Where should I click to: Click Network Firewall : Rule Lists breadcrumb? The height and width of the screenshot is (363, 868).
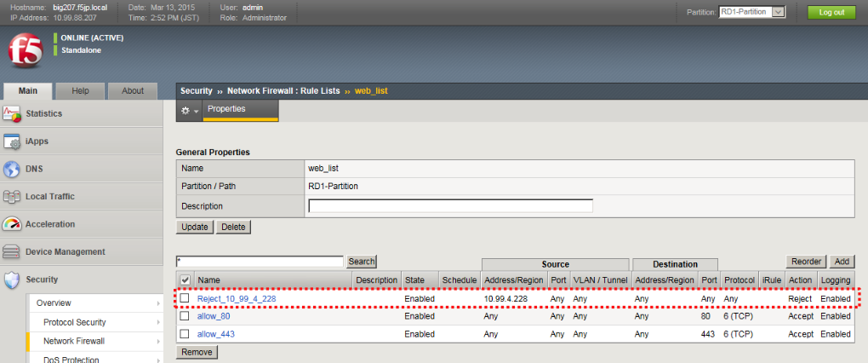283,91
